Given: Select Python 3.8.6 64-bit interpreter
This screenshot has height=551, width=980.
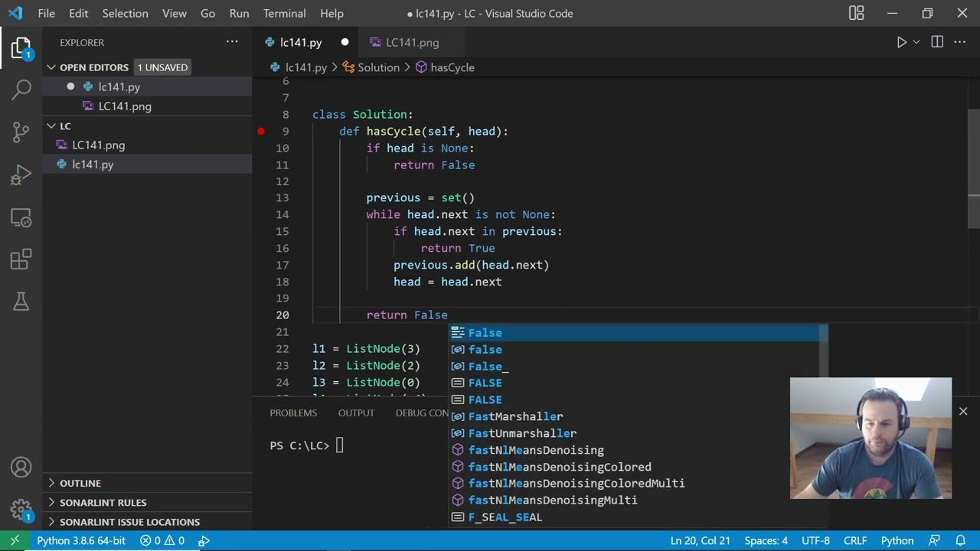Looking at the screenshot, I should [81, 540].
